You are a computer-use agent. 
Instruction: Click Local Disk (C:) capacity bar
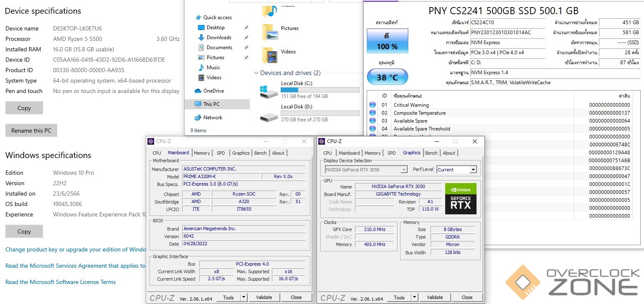click(320, 90)
